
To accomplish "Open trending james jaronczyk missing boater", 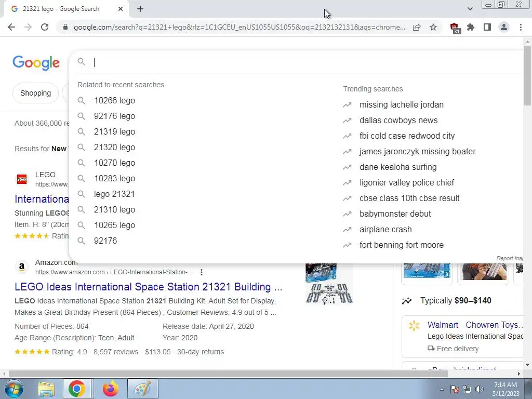I will [417, 152].
